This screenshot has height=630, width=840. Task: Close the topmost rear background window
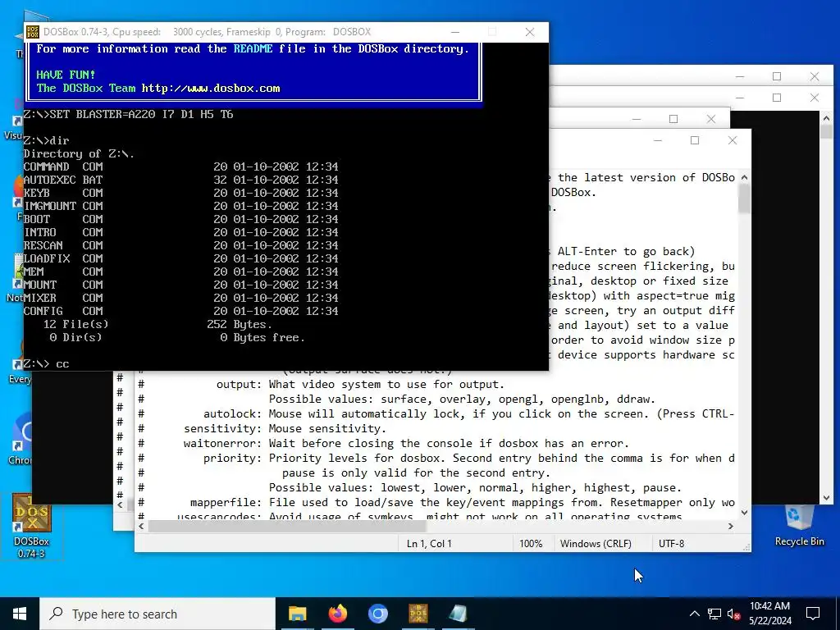815,76
